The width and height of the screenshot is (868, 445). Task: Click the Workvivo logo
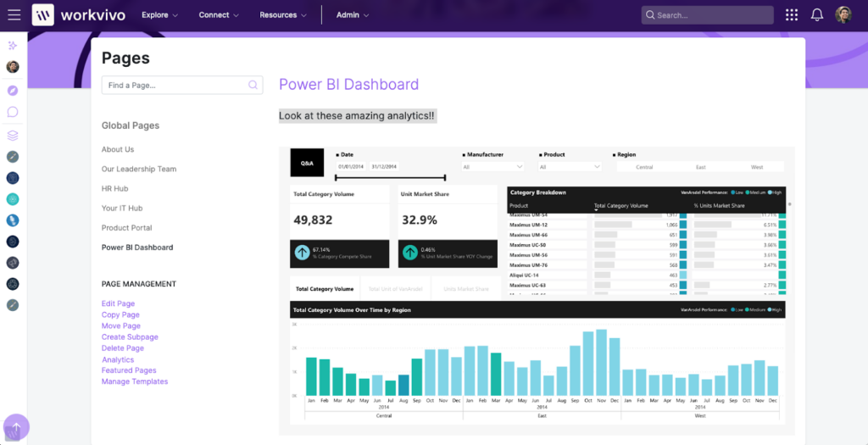[79, 15]
